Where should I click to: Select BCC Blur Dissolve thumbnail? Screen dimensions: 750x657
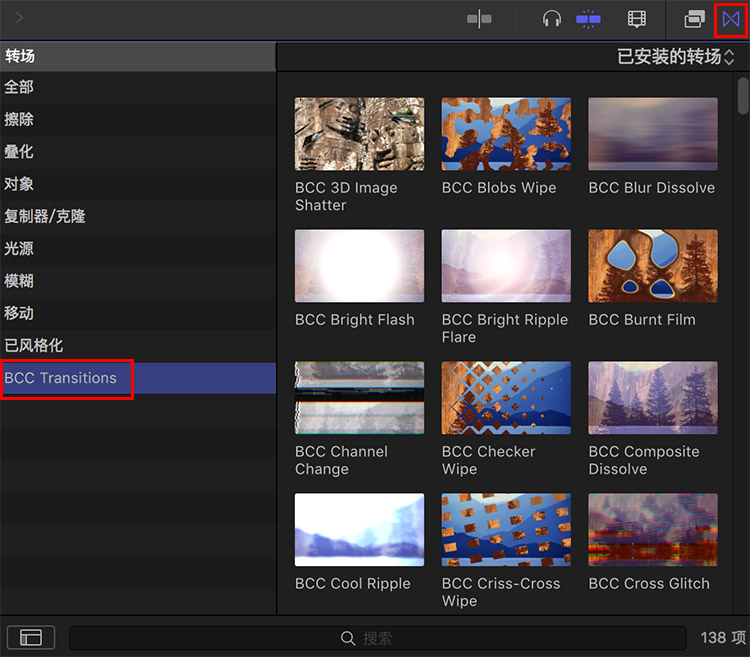[653, 134]
